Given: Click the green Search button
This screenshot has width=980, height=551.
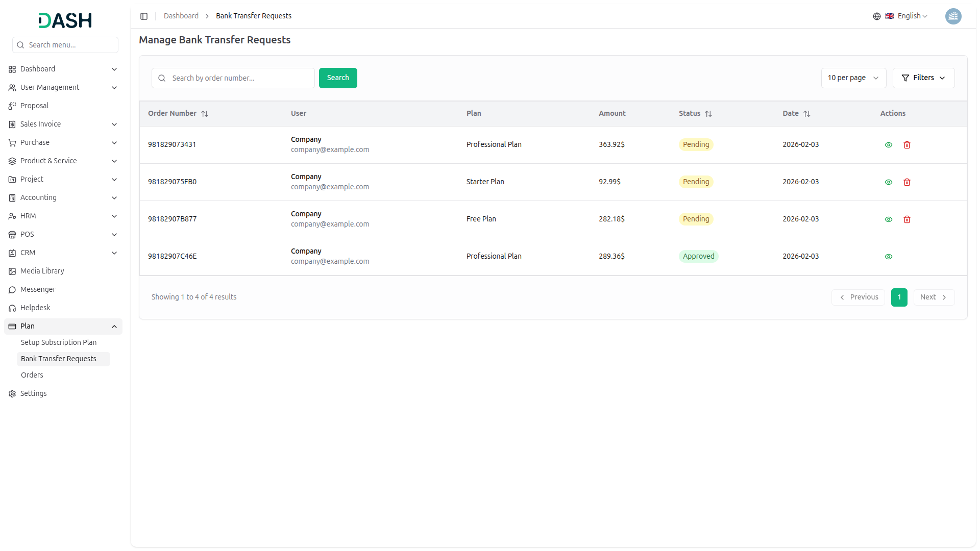Looking at the screenshot, I should 338,78.
